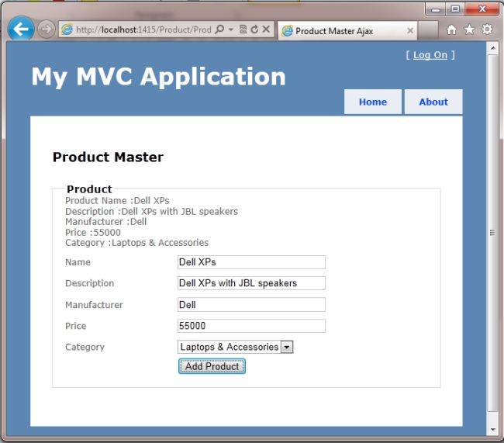Click the scrollbar up arrow
This screenshot has width=504, height=443.
coord(492,48)
